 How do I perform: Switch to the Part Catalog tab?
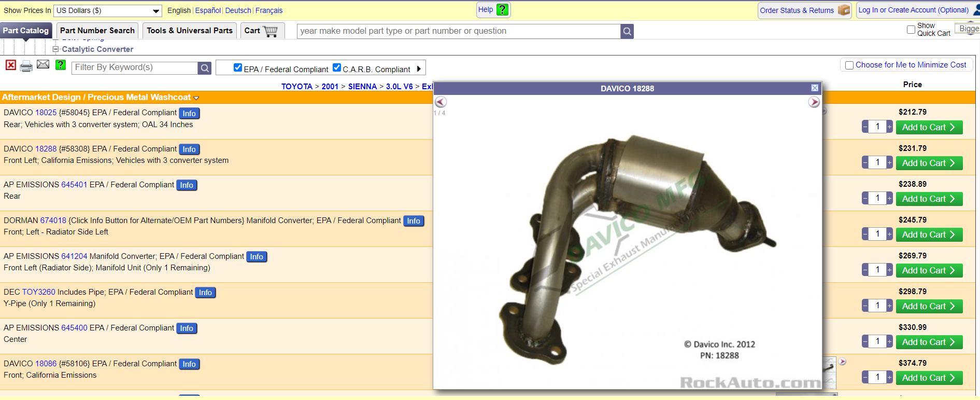[26, 31]
